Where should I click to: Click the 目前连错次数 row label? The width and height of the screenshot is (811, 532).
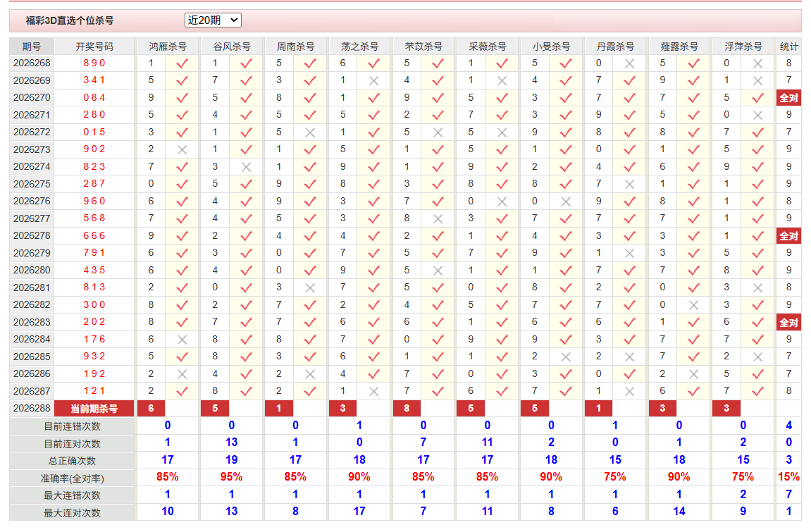(x=72, y=426)
